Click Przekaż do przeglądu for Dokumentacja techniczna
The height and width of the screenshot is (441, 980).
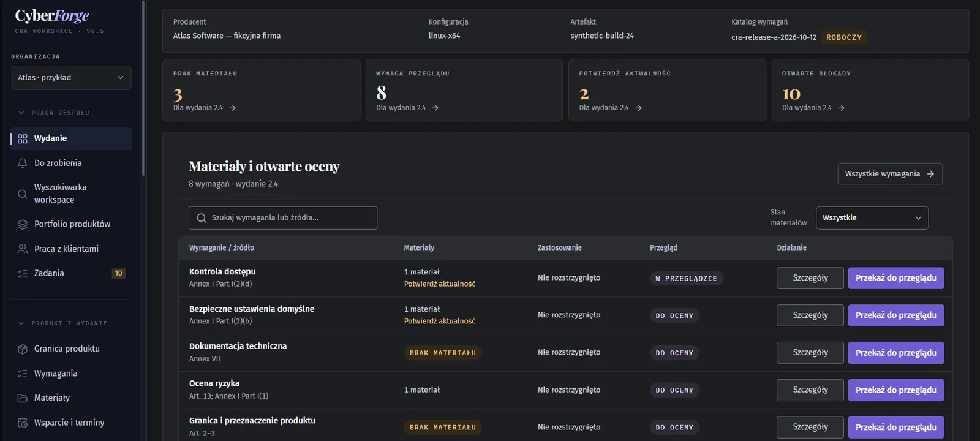coord(896,353)
